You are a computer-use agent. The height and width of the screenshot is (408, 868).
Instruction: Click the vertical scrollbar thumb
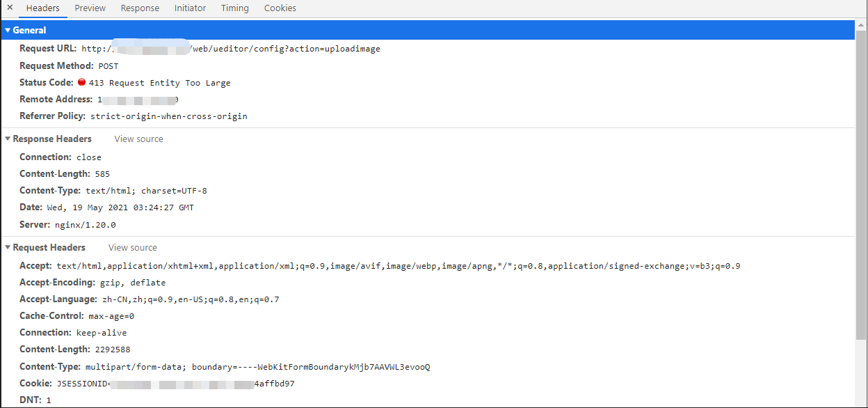pyautogui.click(x=862, y=181)
